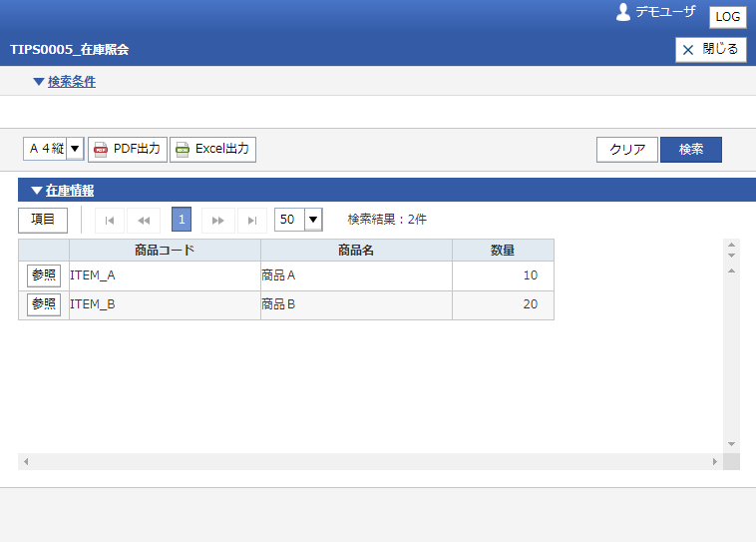Click the デモユーザ user icon
756x542 pixels.
(x=623, y=12)
